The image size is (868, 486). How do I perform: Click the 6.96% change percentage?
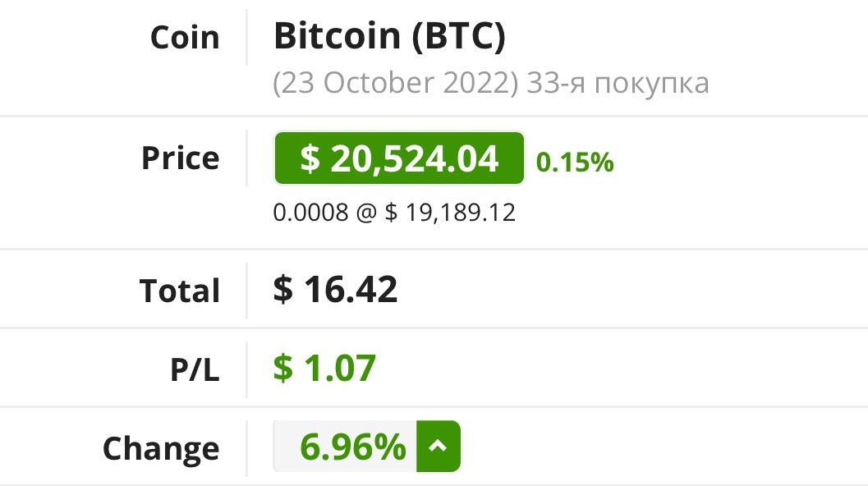point(352,447)
